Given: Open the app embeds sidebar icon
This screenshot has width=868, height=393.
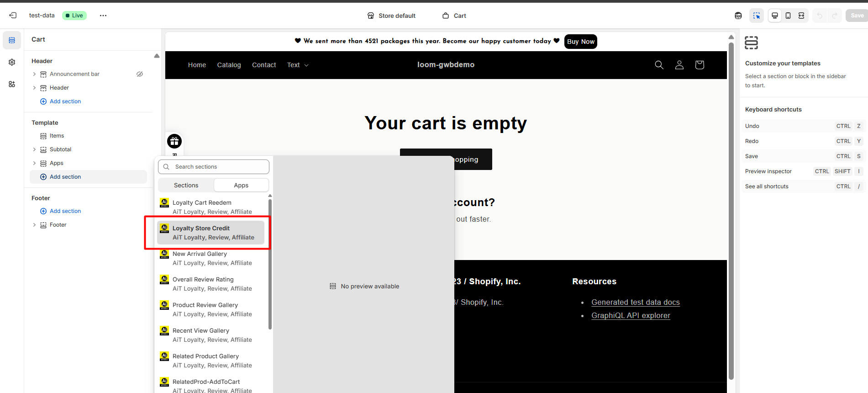Looking at the screenshot, I should pyautogui.click(x=12, y=84).
